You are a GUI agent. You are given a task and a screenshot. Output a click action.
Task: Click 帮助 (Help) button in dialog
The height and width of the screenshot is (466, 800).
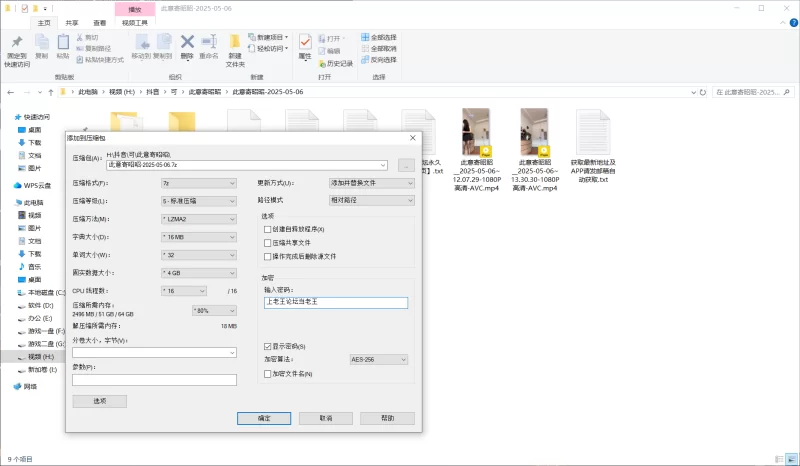tap(387, 419)
